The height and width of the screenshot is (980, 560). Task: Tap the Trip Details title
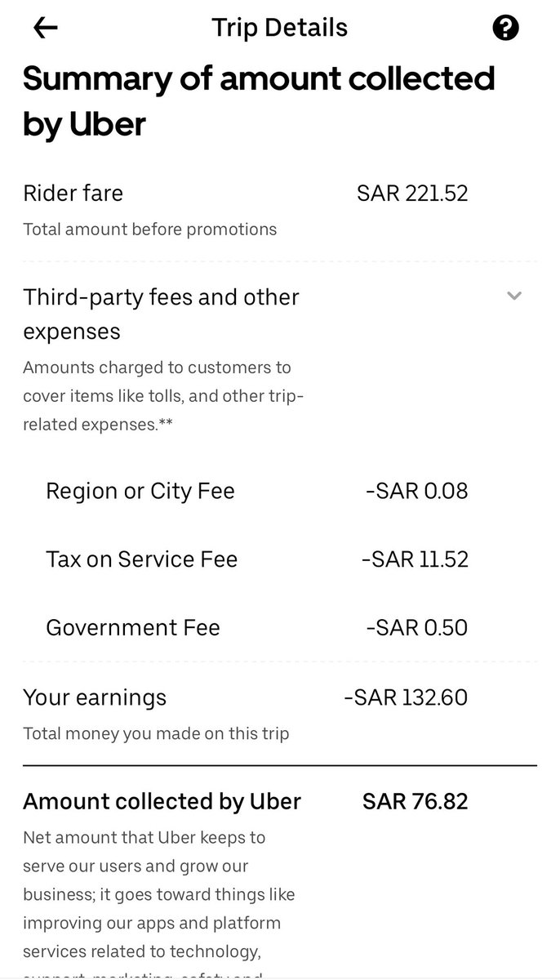[x=280, y=28]
